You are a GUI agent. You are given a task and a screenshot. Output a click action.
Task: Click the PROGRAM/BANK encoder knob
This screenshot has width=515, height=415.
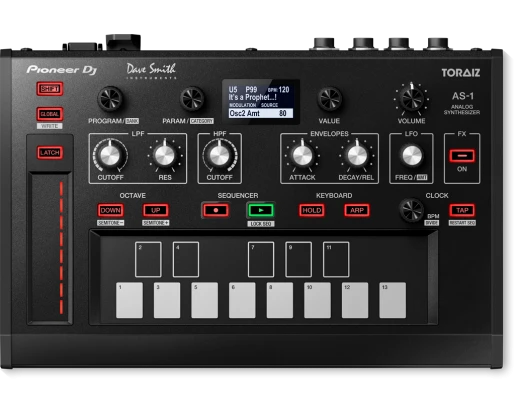coord(110,99)
